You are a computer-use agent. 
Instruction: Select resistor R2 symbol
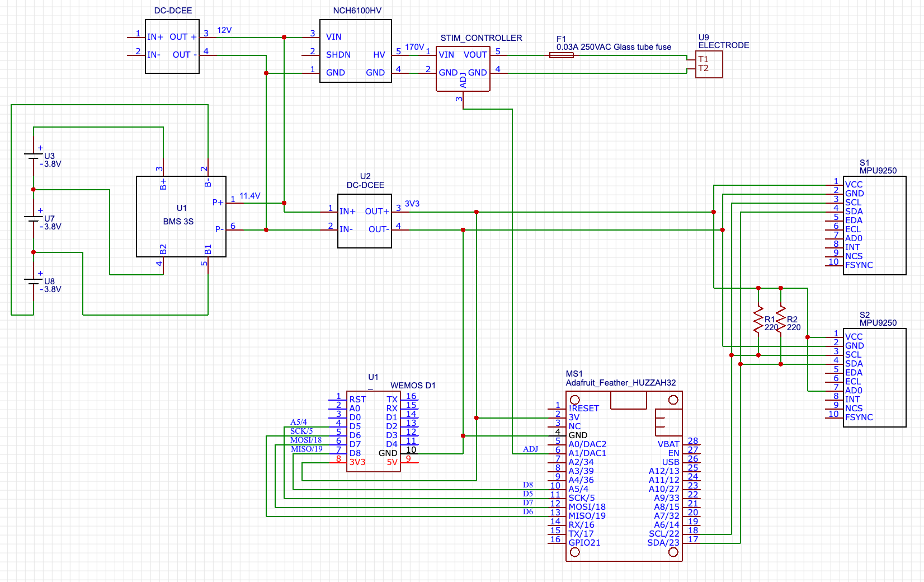click(x=781, y=320)
